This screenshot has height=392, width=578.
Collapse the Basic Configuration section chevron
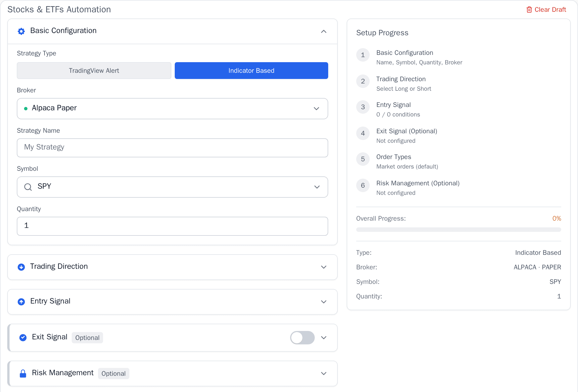click(x=324, y=31)
